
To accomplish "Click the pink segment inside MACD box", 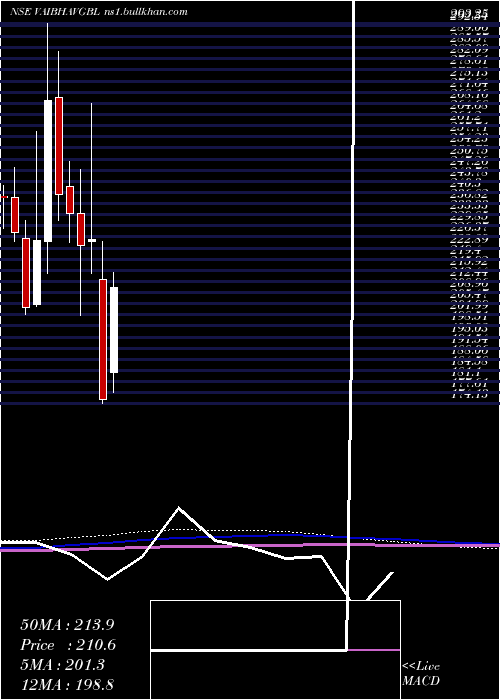I will (x=374, y=650).
